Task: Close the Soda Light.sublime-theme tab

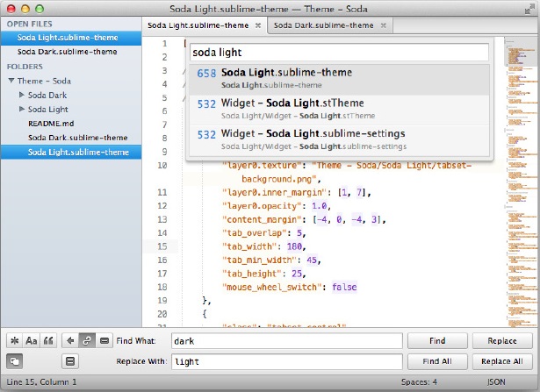Action: pos(258,25)
